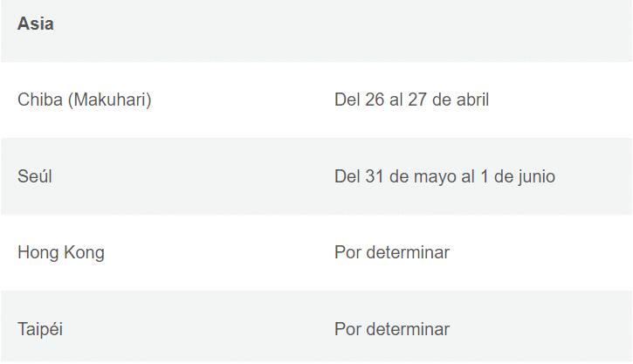Click the word Makuhari in parentheses
Screen dimensions: 633x364
[110, 100]
